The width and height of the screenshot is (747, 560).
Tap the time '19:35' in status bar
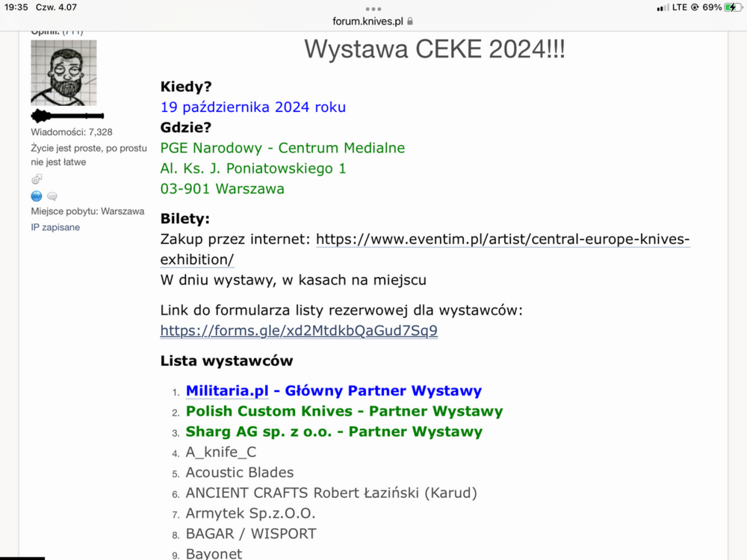[x=16, y=6]
